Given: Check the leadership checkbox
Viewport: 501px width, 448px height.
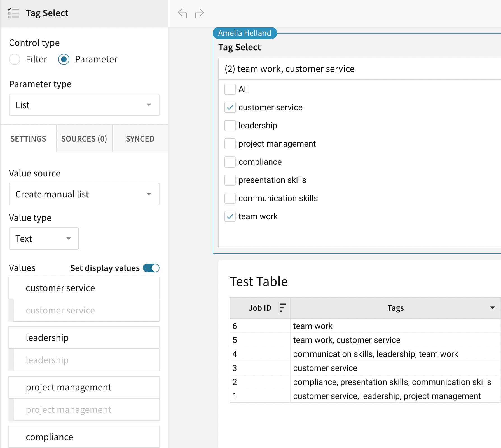Looking at the screenshot, I should pos(230,126).
